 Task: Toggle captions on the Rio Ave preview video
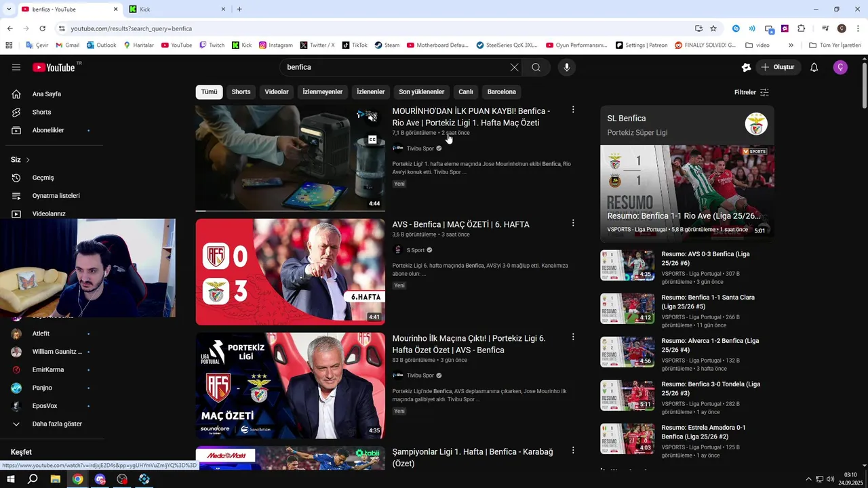tap(372, 140)
